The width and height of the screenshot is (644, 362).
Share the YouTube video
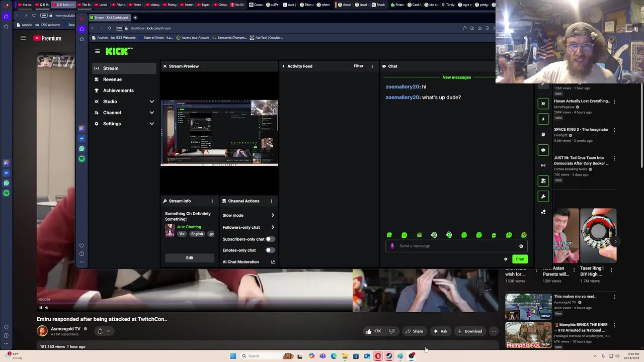point(415,331)
